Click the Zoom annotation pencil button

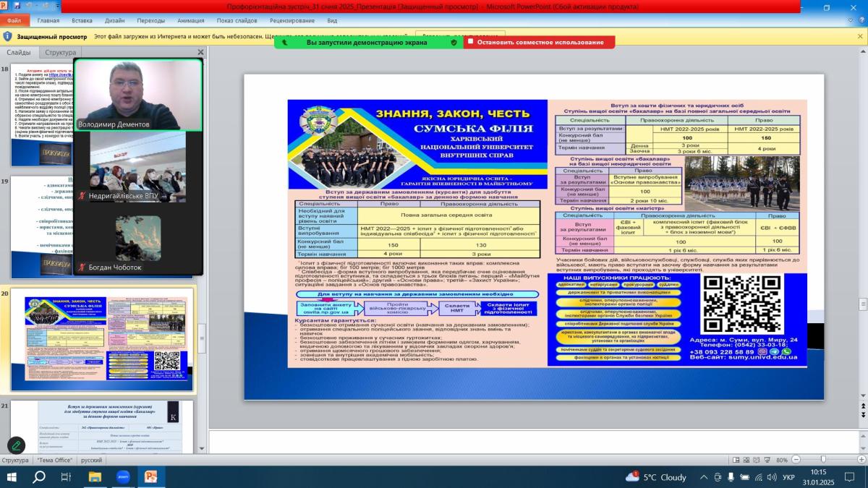[x=16, y=445]
